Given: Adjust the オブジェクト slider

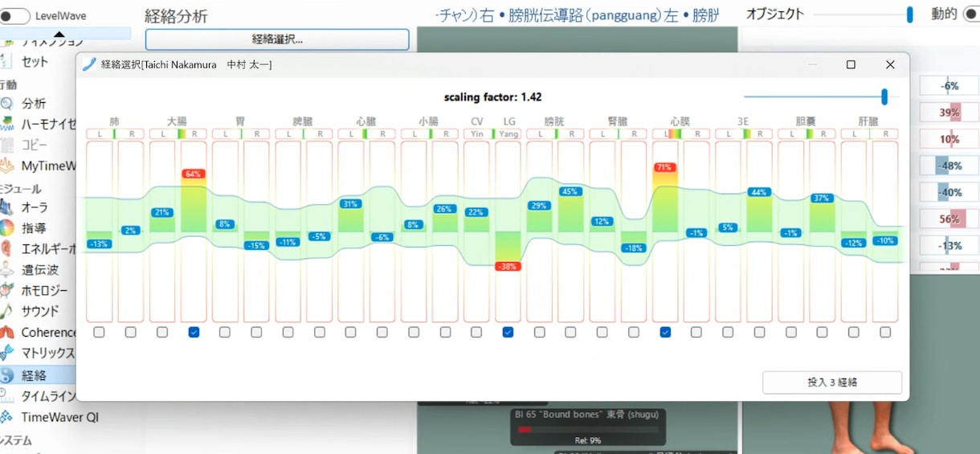Looking at the screenshot, I should [x=910, y=14].
